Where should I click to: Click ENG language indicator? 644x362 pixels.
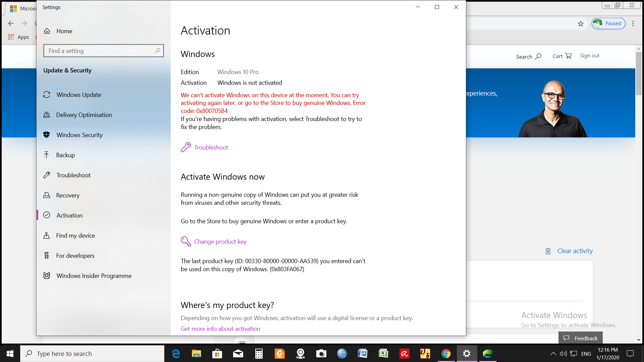tap(586, 354)
